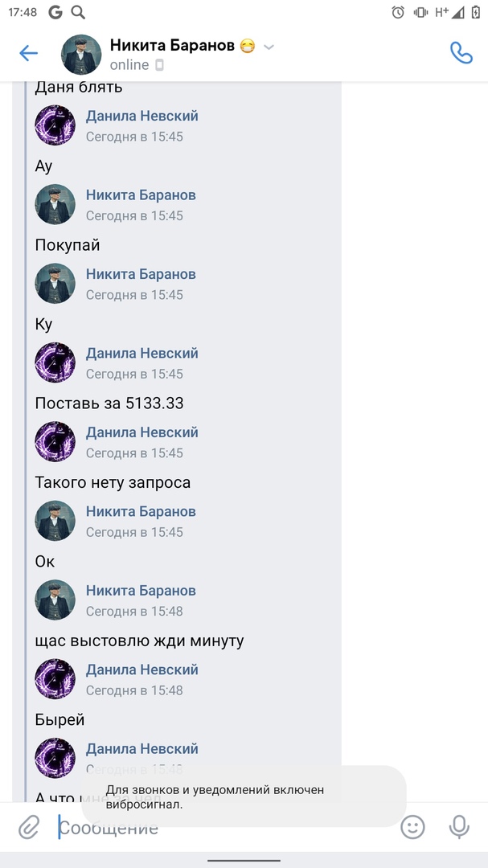The height and width of the screenshot is (868, 488).
Task: Tap the battery indicator in status bar
Action: click(475, 12)
